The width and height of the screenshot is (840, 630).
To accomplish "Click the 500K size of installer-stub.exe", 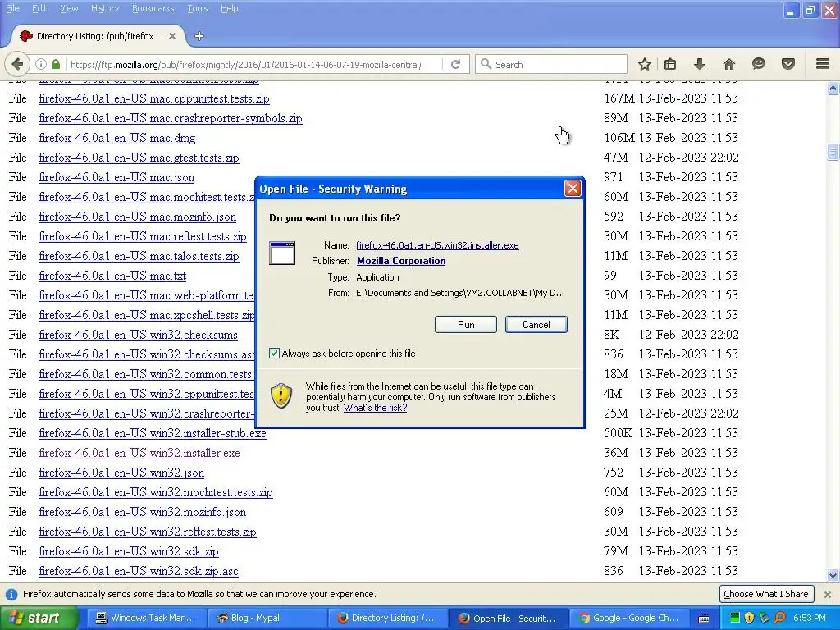I will click(619, 433).
